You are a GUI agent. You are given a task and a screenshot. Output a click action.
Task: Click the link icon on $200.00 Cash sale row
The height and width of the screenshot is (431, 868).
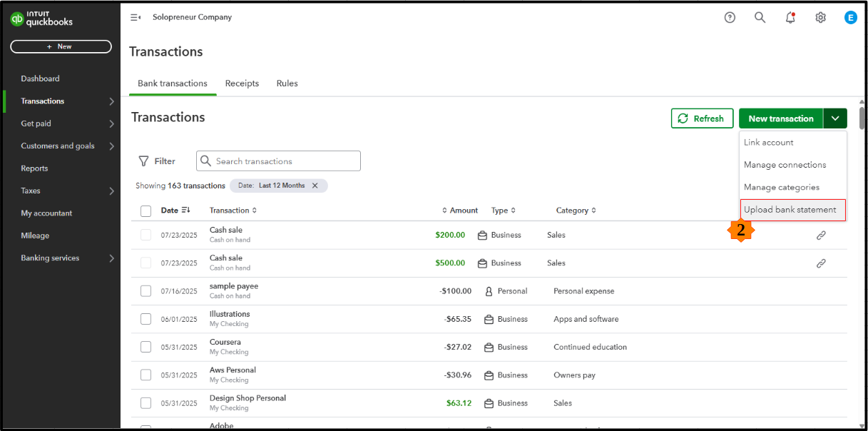click(821, 235)
